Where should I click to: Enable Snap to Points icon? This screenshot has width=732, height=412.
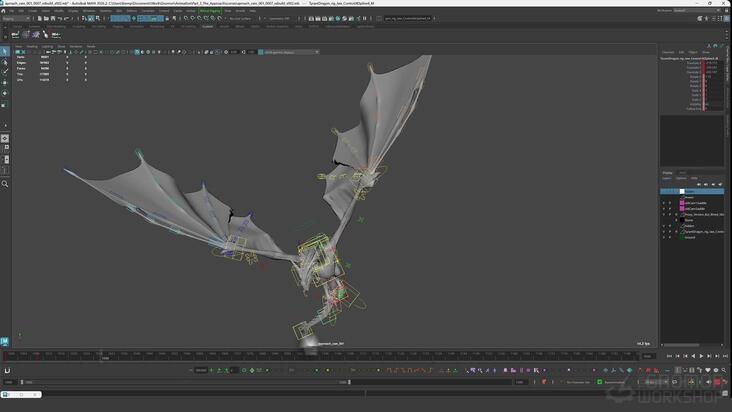[199, 18]
